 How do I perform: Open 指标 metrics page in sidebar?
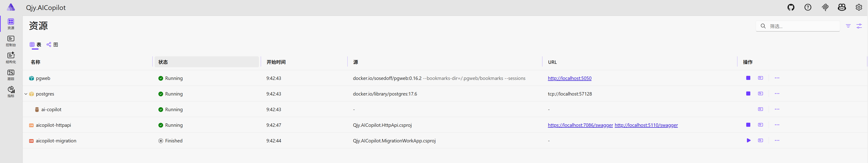[x=11, y=92]
